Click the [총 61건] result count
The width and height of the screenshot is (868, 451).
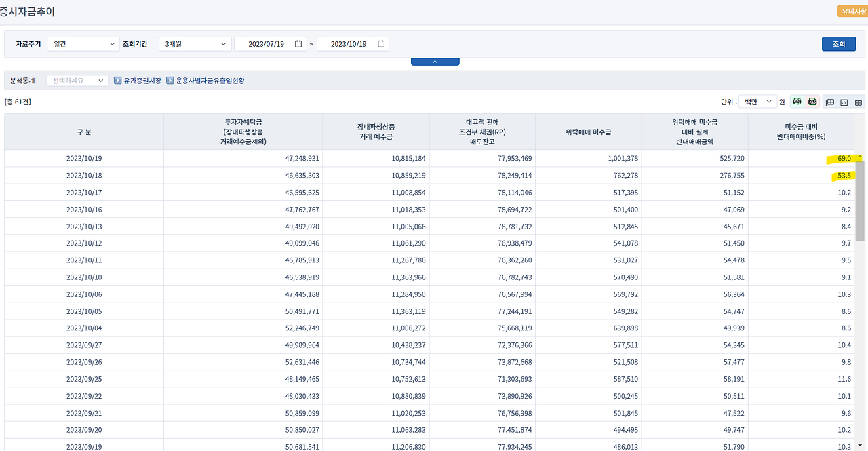(18, 102)
